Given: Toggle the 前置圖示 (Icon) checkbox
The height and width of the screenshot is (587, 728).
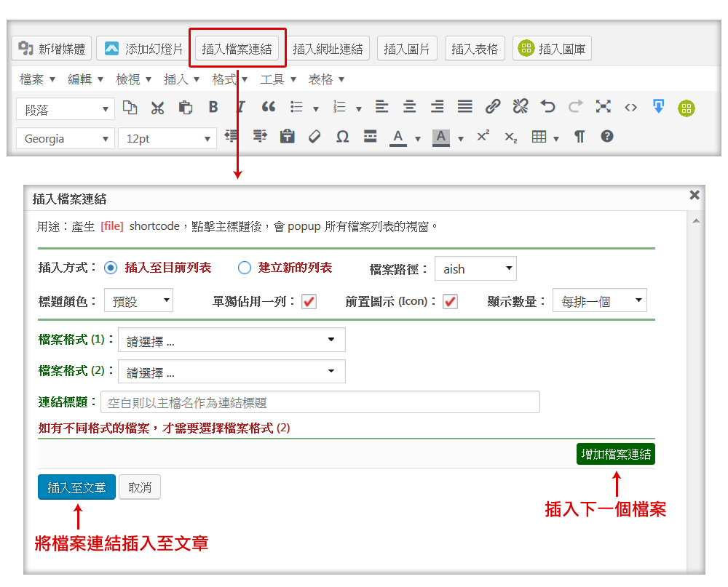Looking at the screenshot, I should point(451,301).
